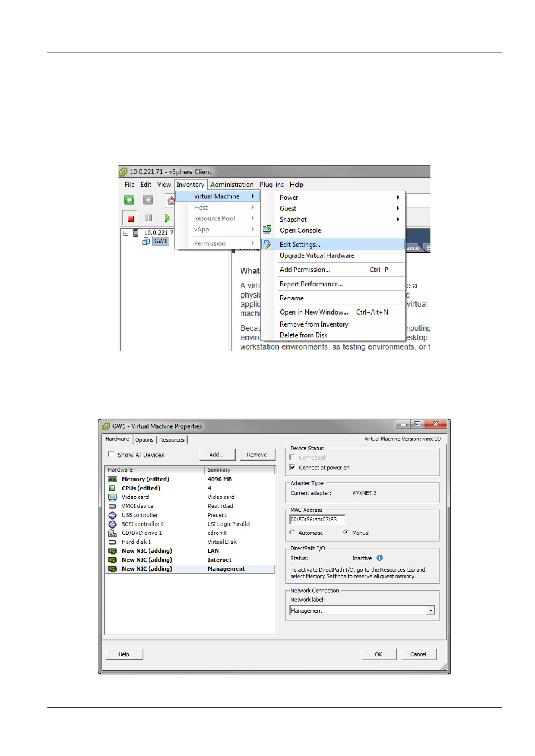Click the host server icon for 10.0.221.7
Image resolution: width=535 pixels, height=756 pixels.
pyautogui.click(x=136, y=233)
